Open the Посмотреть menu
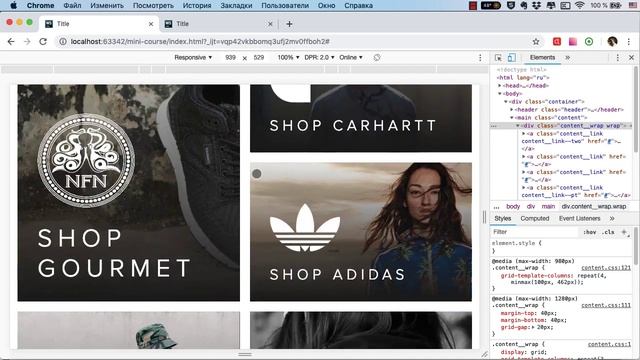Screen dimensions: 640x360 [x=153, y=5]
